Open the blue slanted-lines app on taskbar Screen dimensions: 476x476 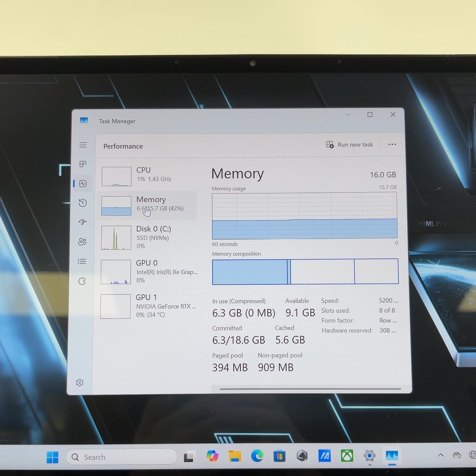point(325,456)
